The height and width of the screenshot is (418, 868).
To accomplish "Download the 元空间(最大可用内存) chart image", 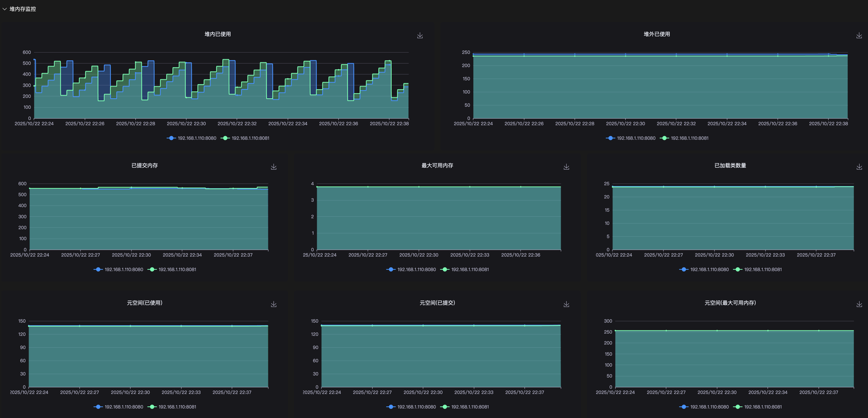I will (859, 304).
